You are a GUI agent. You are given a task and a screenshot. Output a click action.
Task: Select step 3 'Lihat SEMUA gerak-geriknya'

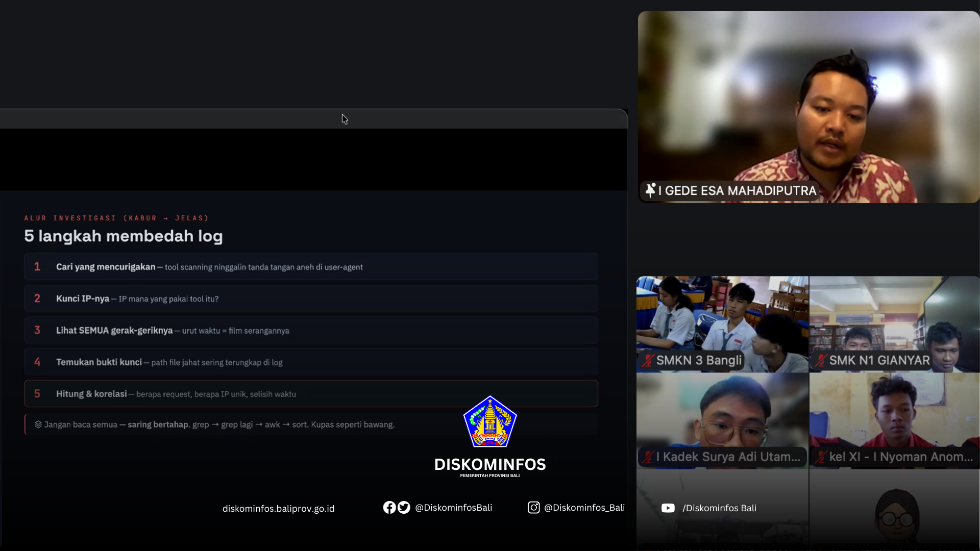[311, 330]
